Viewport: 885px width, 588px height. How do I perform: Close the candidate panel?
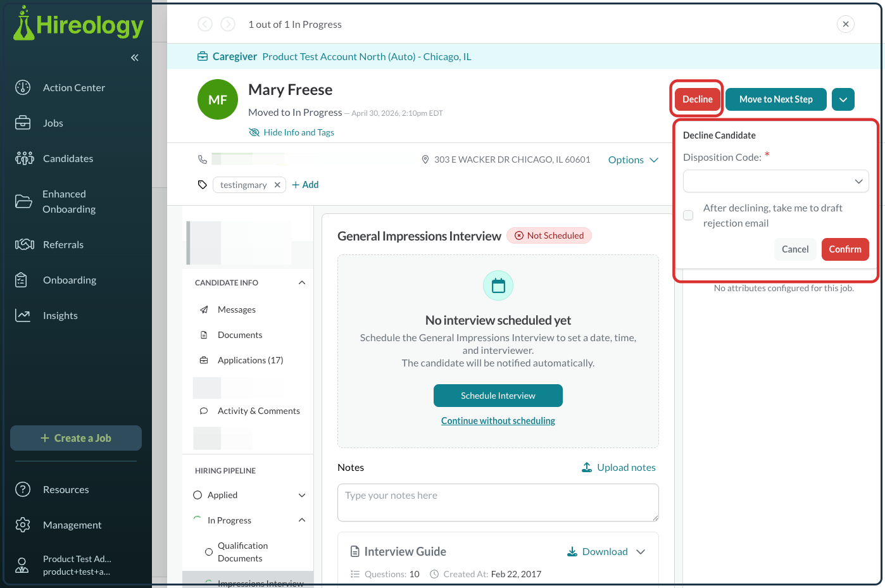[x=846, y=24]
